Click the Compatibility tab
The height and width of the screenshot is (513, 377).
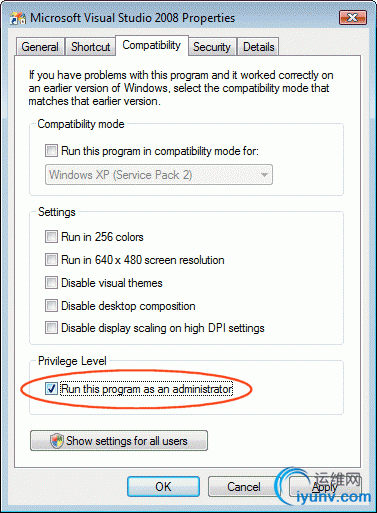tap(152, 45)
